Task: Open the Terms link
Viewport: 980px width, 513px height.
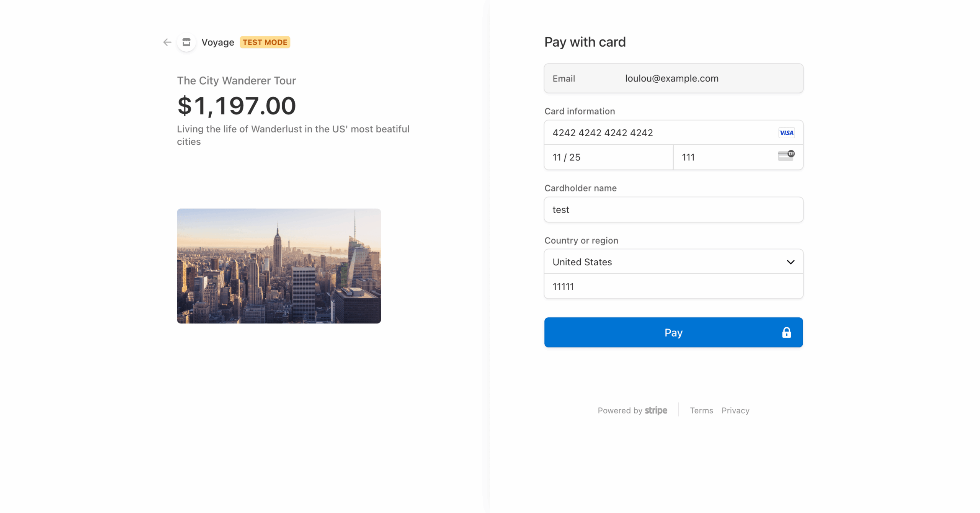Action: [x=701, y=410]
